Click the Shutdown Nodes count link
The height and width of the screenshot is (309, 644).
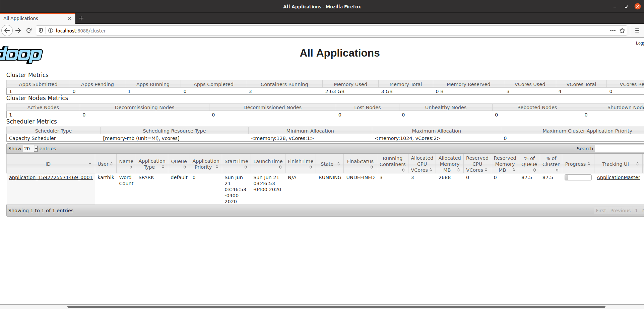(586, 115)
